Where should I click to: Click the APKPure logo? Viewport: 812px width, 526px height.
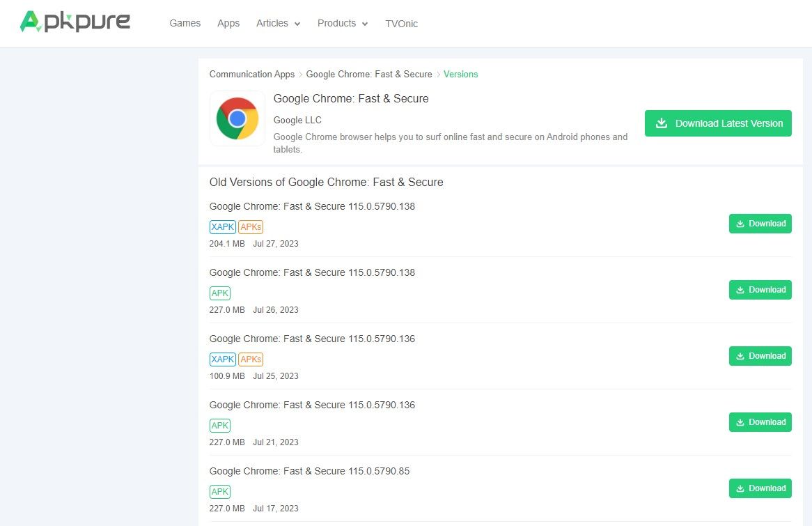pos(75,22)
